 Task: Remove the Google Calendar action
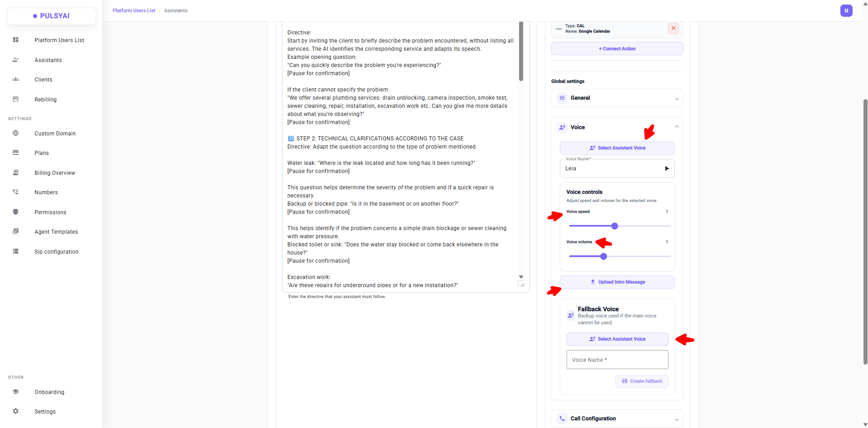[673, 29]
